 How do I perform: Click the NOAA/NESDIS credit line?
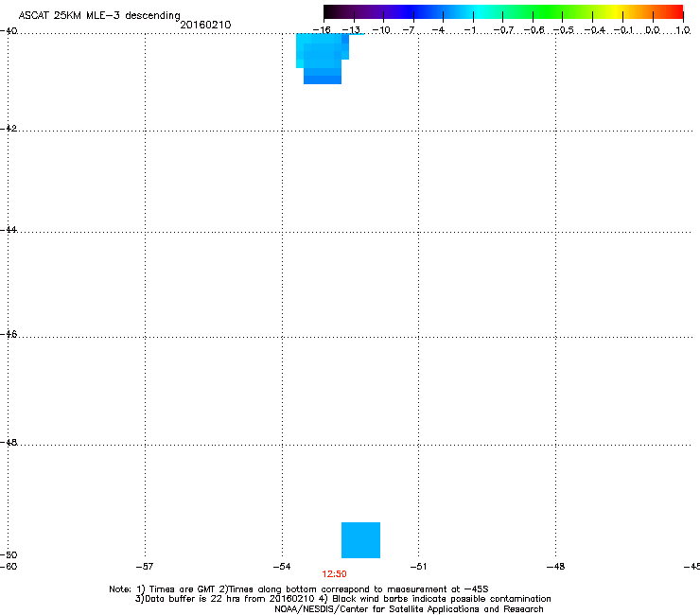coord(409,609)
